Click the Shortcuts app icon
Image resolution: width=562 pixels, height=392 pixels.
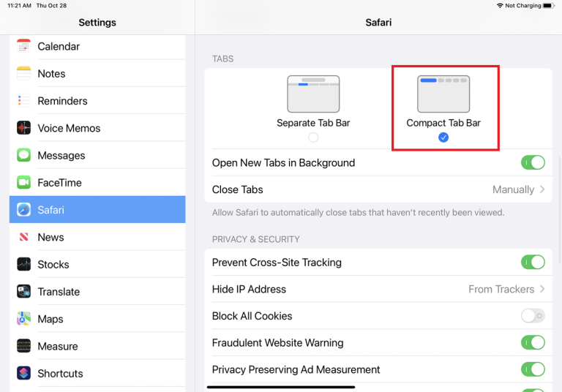point(24,373)
